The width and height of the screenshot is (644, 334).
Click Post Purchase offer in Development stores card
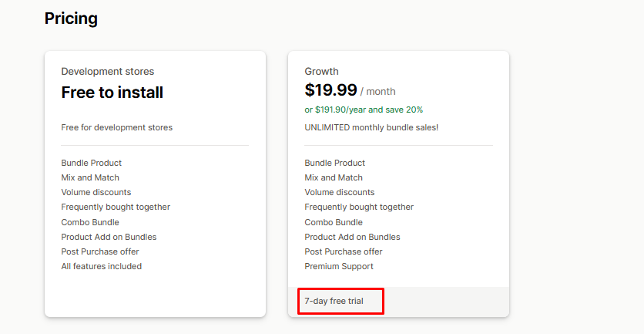coord(100,251)
